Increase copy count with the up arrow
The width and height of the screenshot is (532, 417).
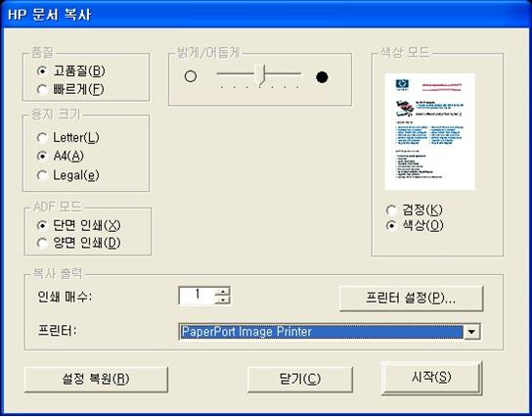pos(223,291)
